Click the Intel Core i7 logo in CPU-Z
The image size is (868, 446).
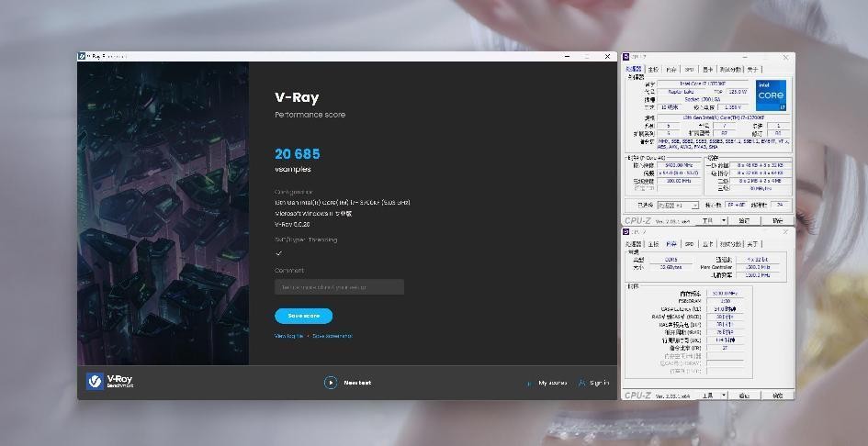click(772, 95)
